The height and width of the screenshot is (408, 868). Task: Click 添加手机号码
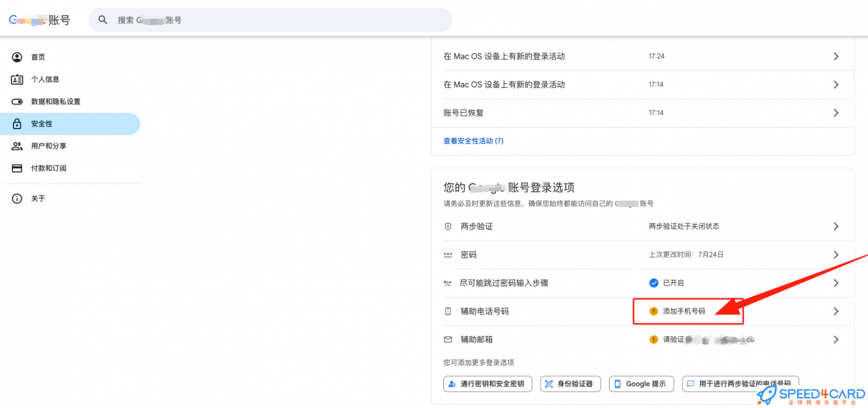click(x=684, y=311)
